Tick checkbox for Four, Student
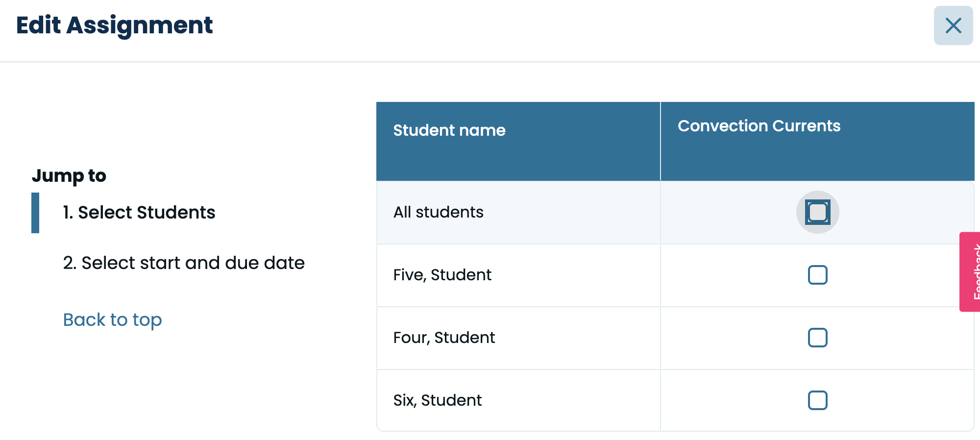The image size is (980, 440). [x=818, y=338]
